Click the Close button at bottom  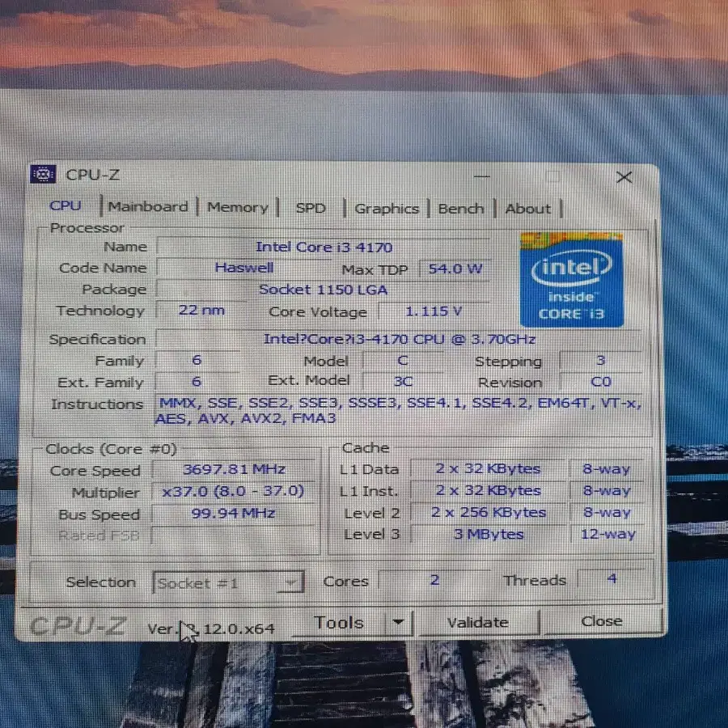[602, 621]
